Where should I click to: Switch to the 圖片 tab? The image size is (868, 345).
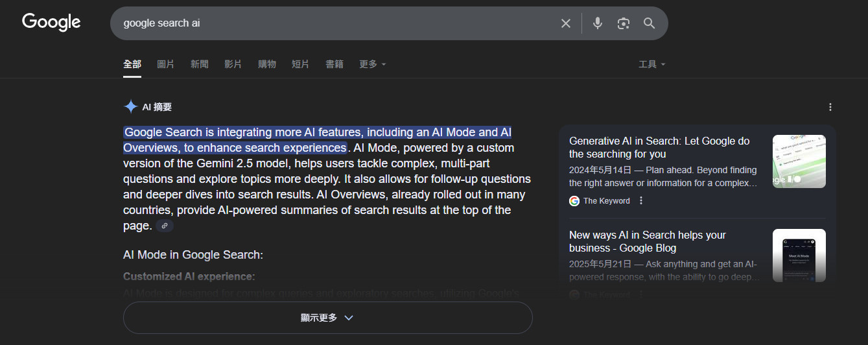tap(166, 64)
